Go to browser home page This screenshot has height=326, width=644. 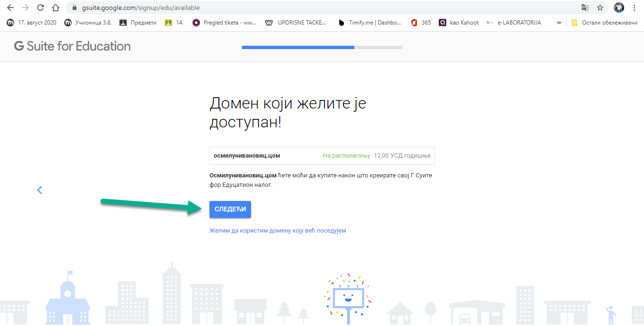[56, 8]
